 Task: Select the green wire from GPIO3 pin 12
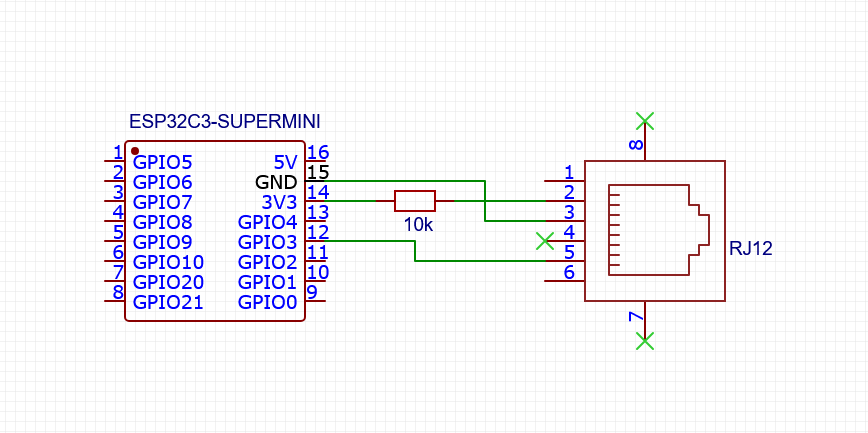[x=415, y=250]
